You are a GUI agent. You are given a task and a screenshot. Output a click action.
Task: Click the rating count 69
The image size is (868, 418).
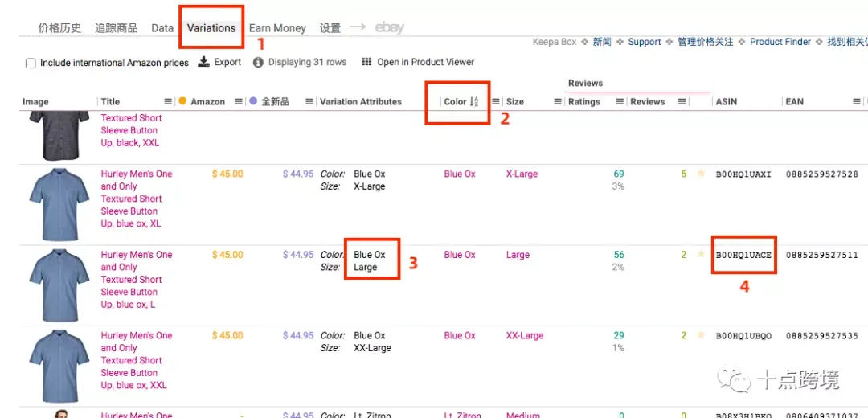(618, 174)
